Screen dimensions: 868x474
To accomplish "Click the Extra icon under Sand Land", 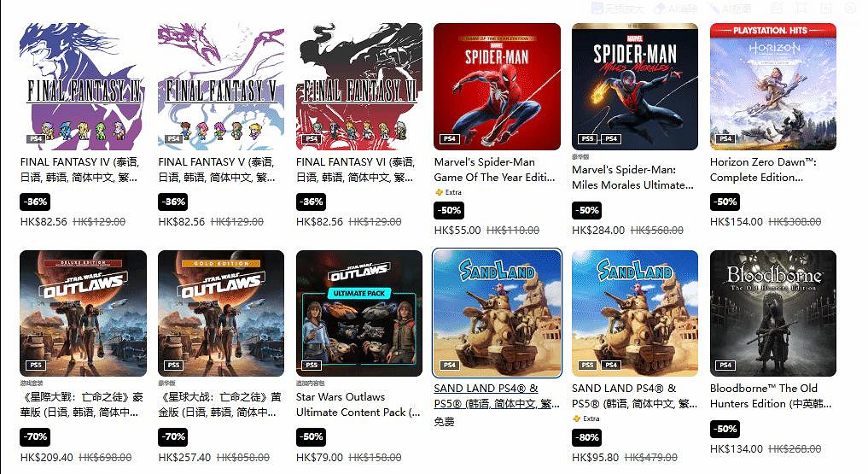I will pos(577,418).
